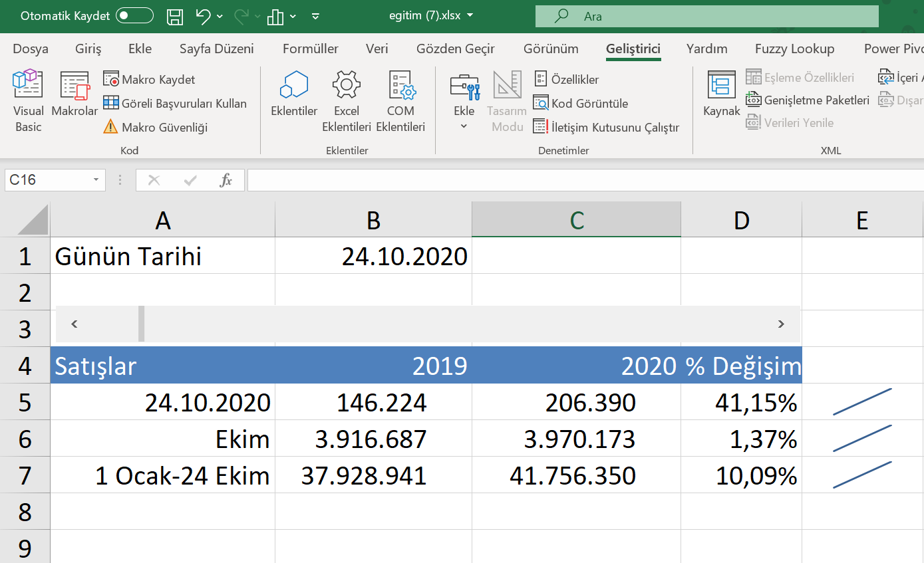Select the Geliştirici tab
This screenshot has height=563, width=924.
pos(633,49)
